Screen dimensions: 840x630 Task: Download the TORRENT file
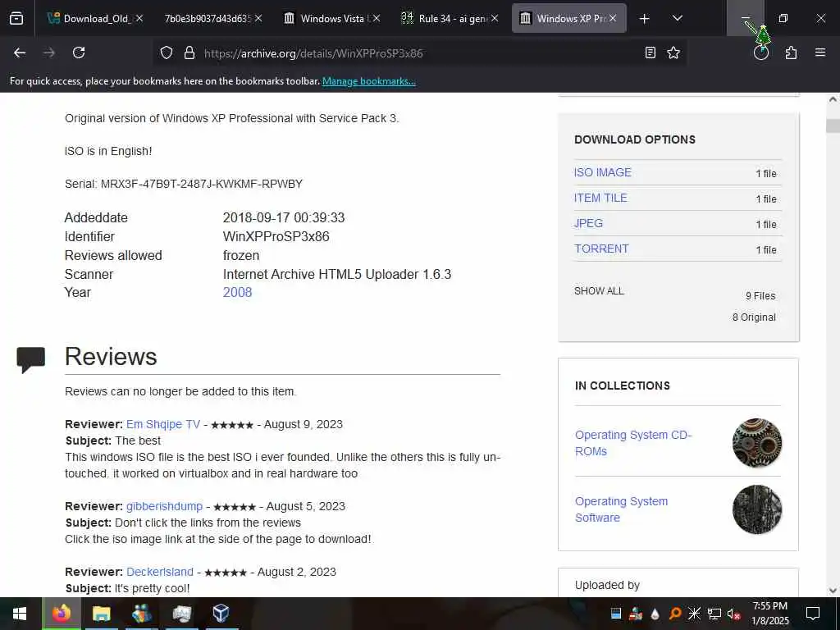[x=601, y=249]
